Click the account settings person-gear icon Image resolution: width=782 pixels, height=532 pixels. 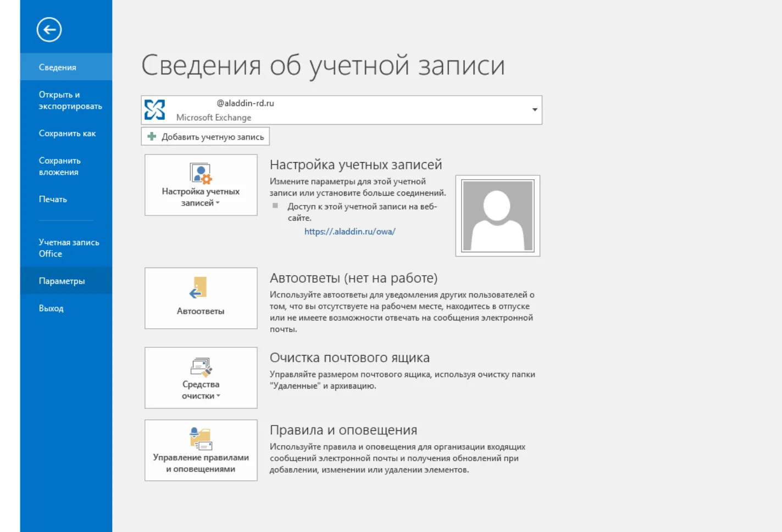tap(201, 174)
